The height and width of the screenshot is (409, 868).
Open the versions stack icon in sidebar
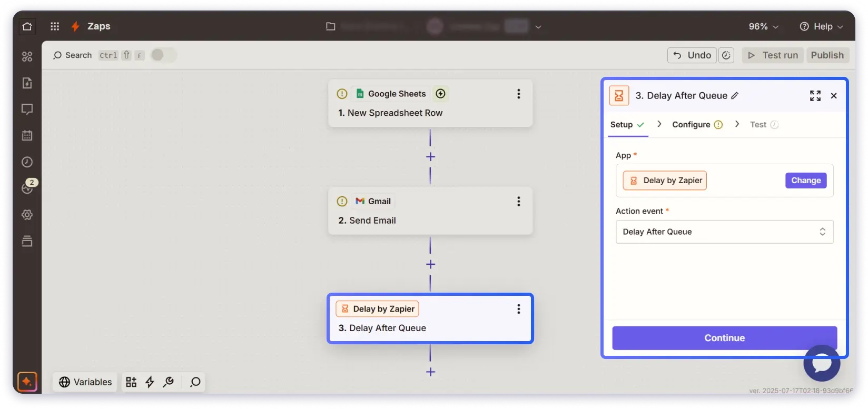[27, 241]
